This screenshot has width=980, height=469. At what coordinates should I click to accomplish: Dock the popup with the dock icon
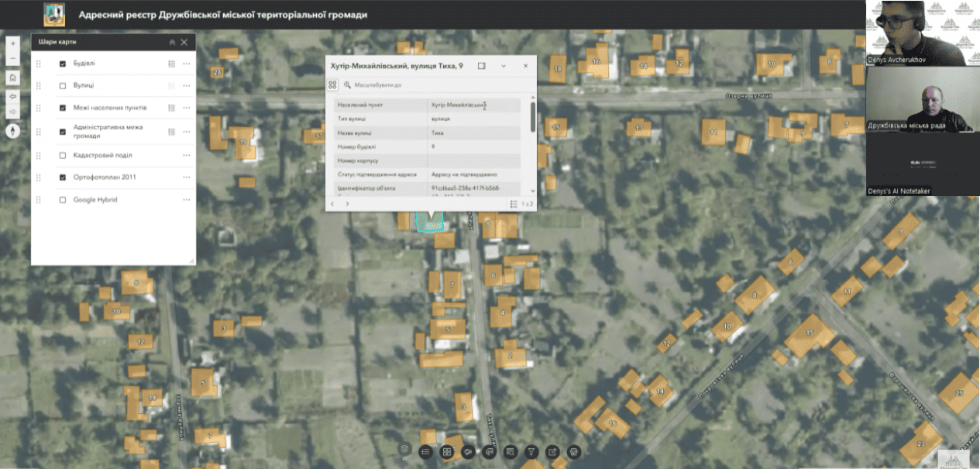pos(481,67)
